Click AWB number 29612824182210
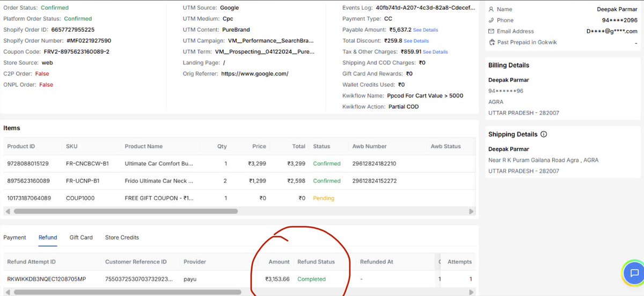 click(x=375, y=163)
